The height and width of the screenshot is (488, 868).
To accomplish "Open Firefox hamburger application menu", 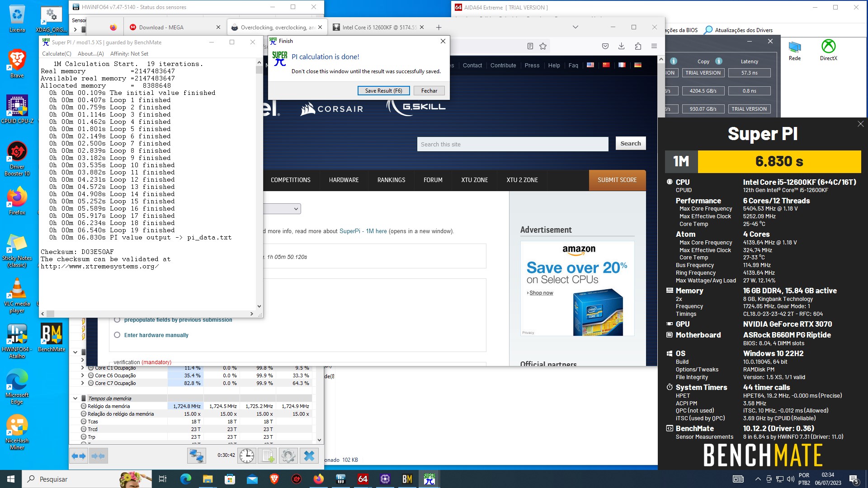I will 654,46.
